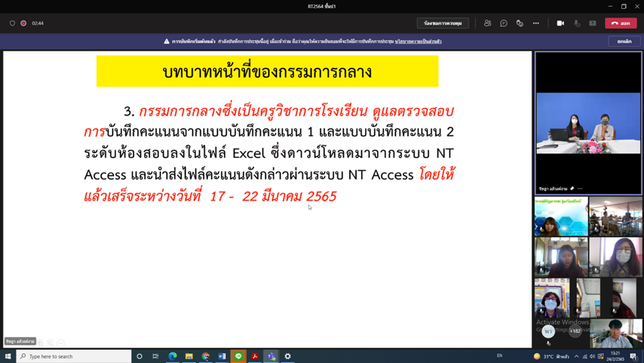Click the Windows taskbar search box
644x363 pixels.
pyautogui.click(x=74, y=356)
